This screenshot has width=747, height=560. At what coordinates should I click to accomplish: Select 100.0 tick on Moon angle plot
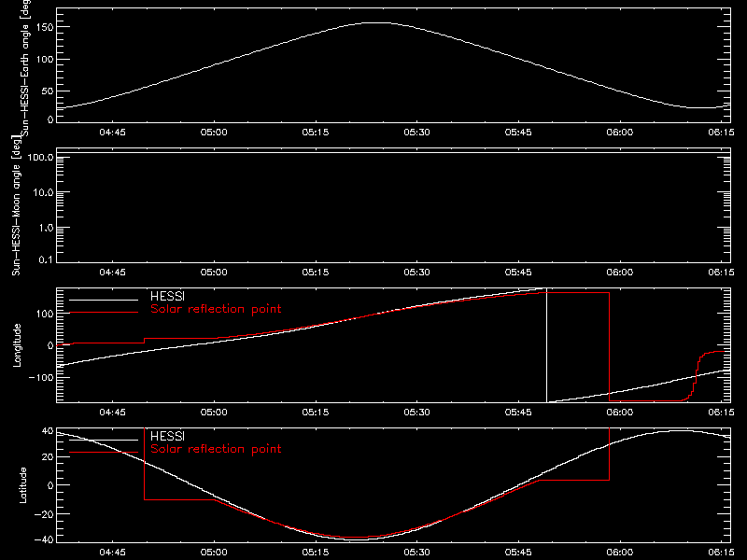point(40,157)
